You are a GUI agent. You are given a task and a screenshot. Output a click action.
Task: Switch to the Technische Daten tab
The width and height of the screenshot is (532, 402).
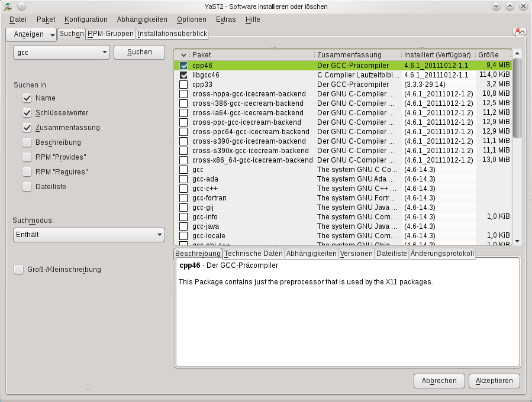253,254
